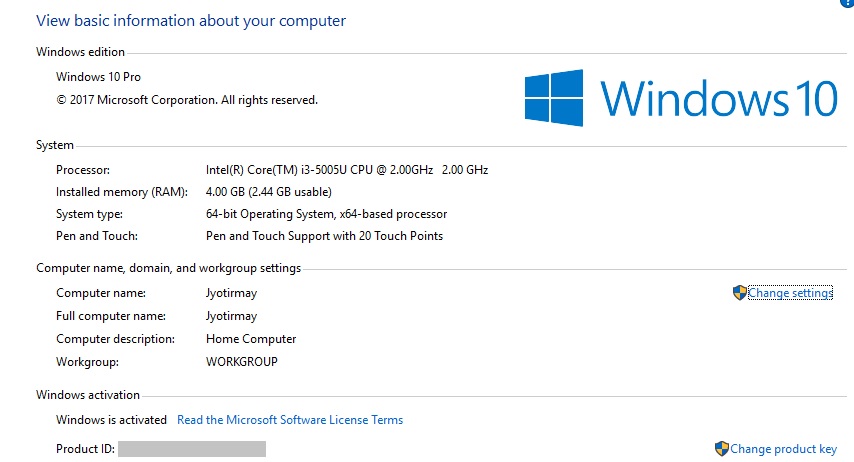Click the 2017 Microsoft Corporation copyright line
Screen dimensions: 854x462
point(187,100)
